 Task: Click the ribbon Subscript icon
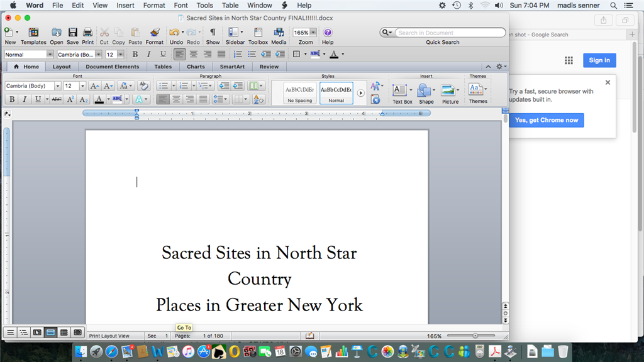(x=84, y=99)
